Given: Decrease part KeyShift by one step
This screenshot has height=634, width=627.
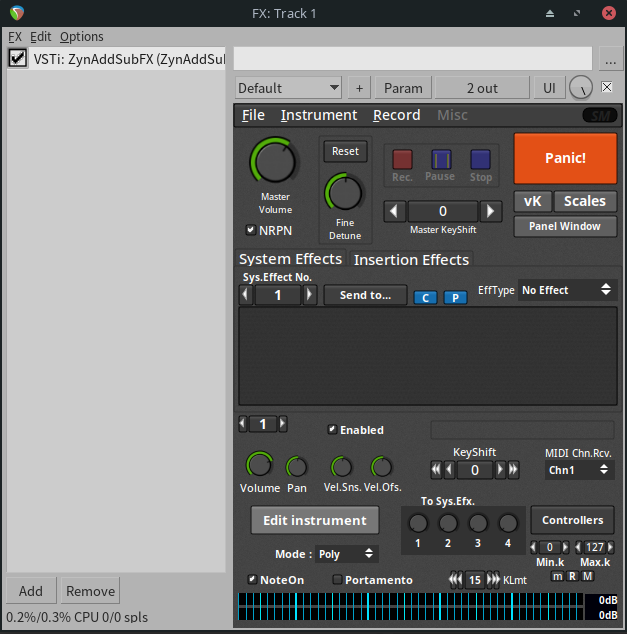Looking at the screenshot, I should coord(449,470).
